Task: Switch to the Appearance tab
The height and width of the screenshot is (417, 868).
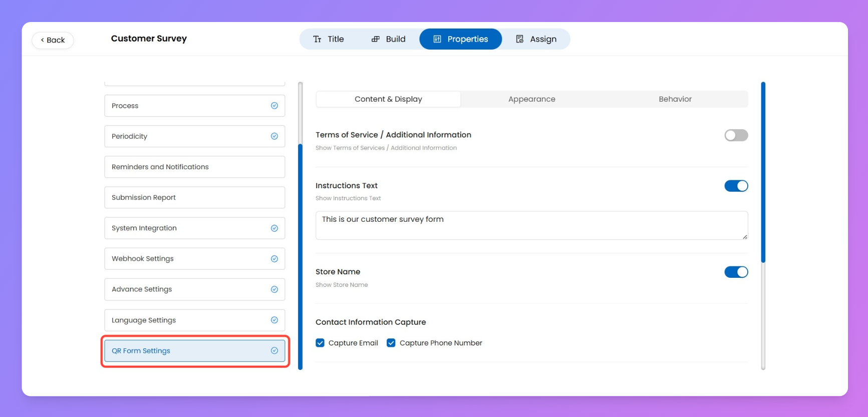Action: (x=531, y=99)
